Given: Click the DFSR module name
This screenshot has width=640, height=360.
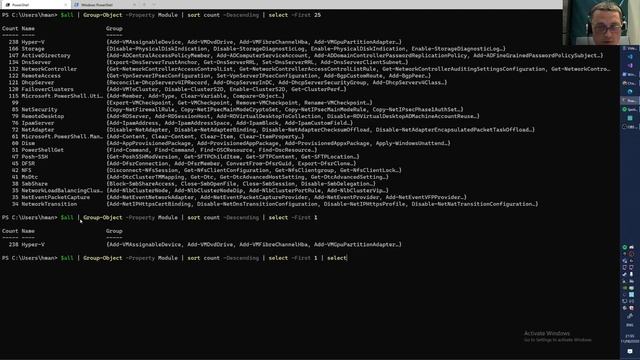Looking at the screenshot, I should [28, 164].
